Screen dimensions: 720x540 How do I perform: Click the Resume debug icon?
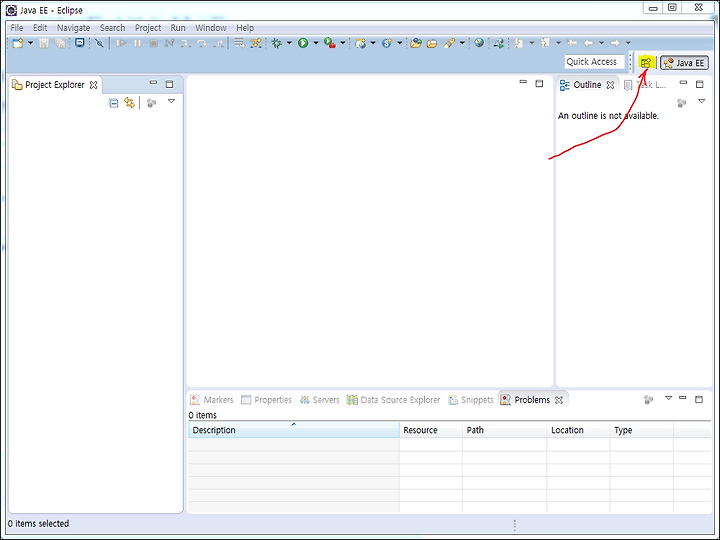click(121, 43)
